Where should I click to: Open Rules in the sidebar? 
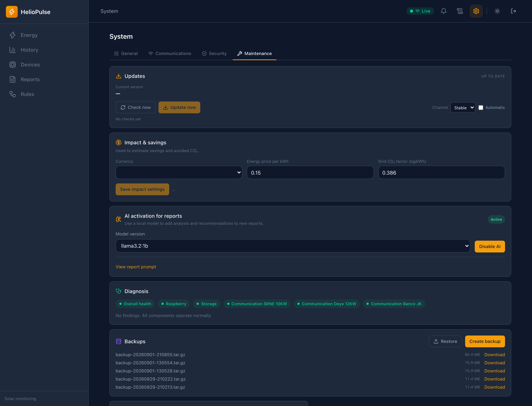point(44,94)
